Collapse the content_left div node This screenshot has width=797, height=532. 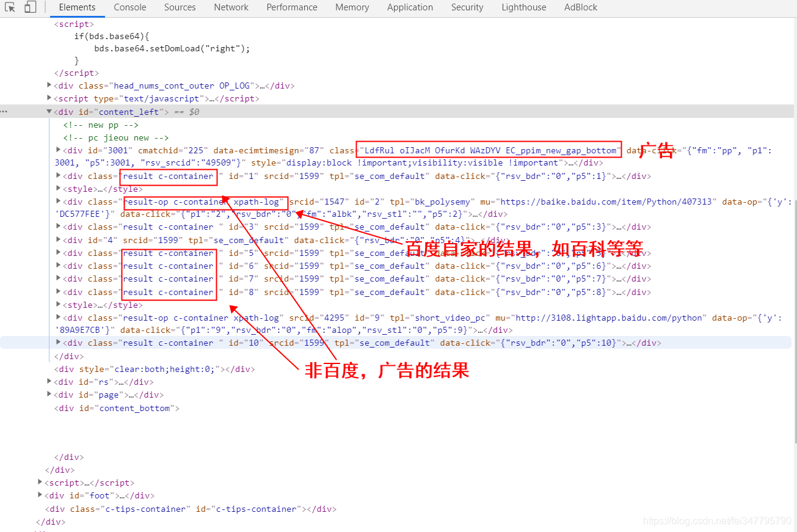coord(49,112)
